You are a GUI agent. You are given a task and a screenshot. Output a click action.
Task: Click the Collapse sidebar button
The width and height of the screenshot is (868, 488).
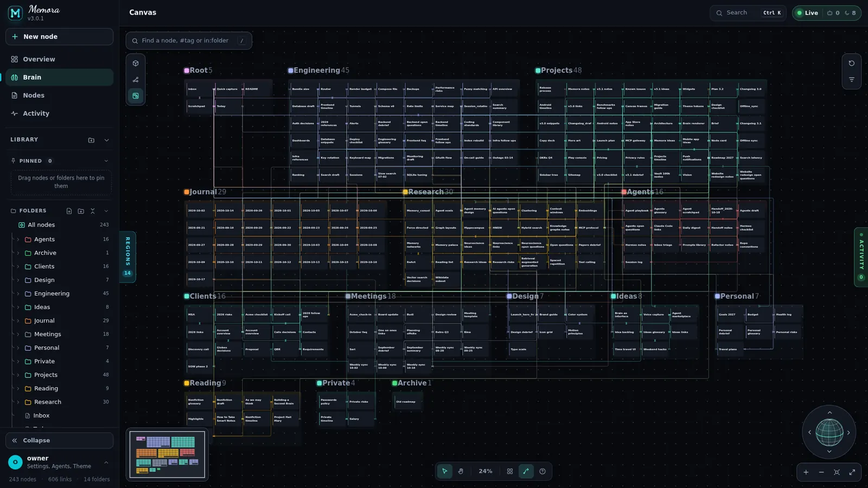[x=59, y=440]
